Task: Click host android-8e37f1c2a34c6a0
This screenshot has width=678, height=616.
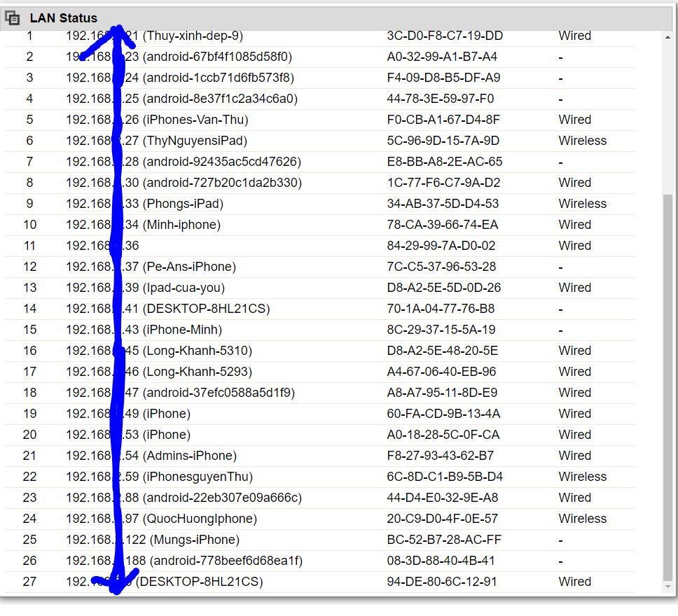Action: [220, 99]
